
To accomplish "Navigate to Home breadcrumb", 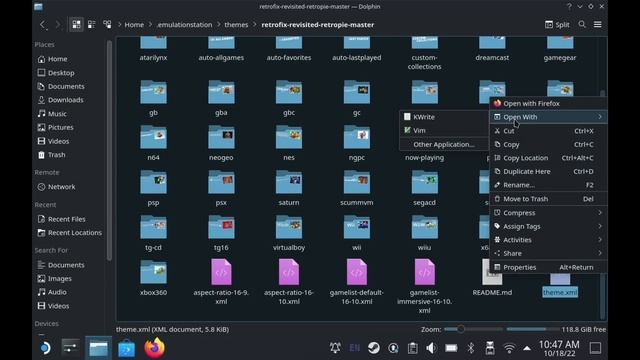I will click(x=134, y=24).
